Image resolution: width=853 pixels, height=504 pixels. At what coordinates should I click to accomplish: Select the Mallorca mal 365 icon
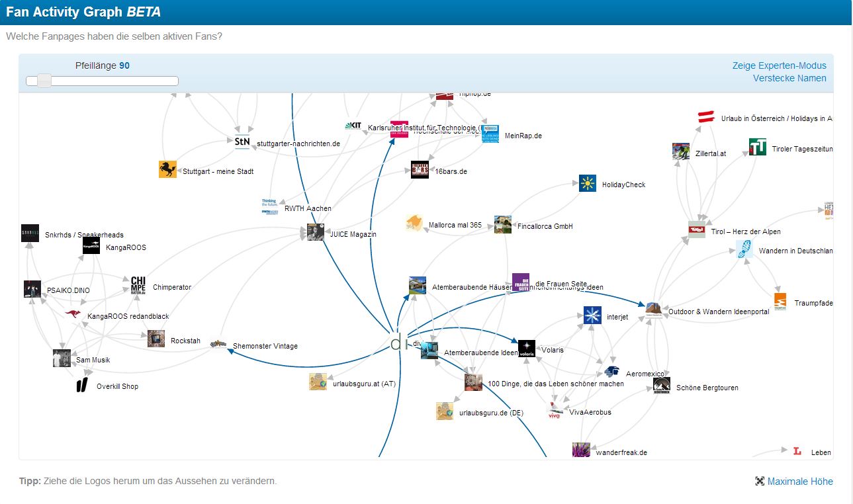[415, 224]
